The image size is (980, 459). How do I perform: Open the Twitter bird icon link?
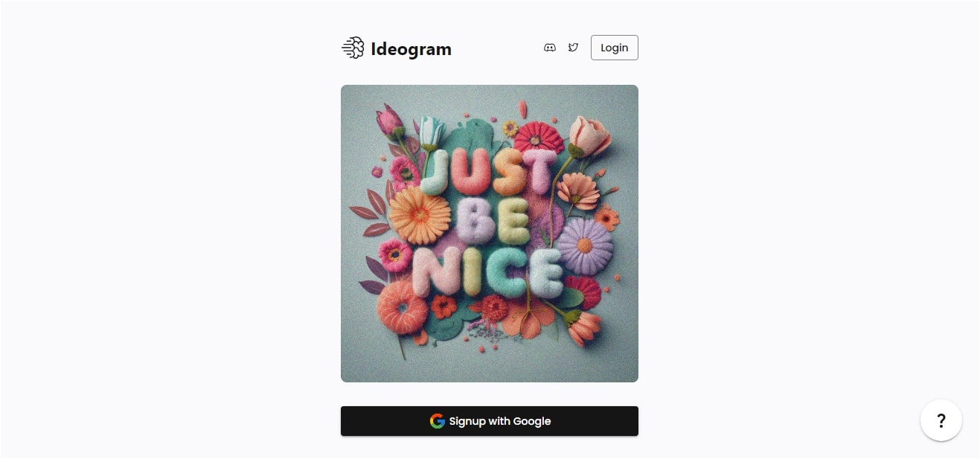[x=573, y=48]
